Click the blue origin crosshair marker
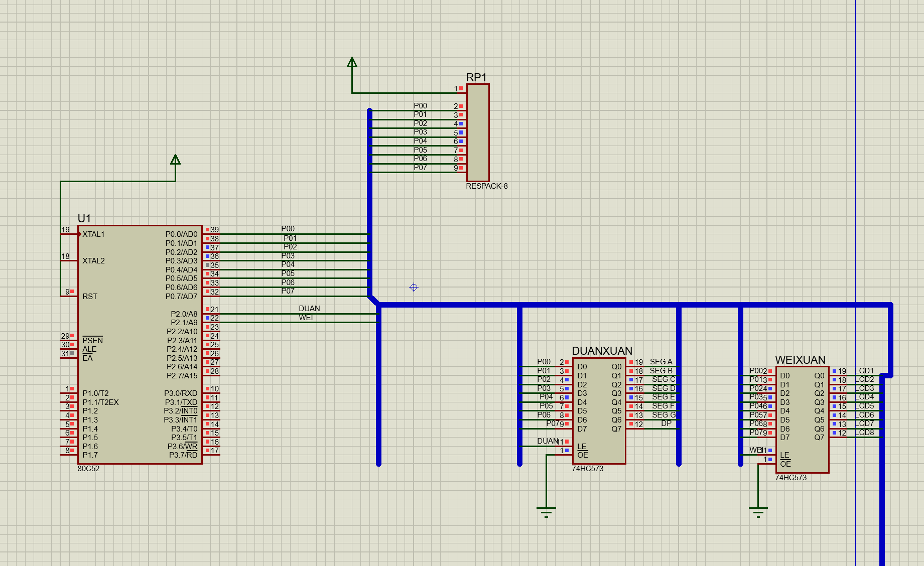 click(414, 287)
